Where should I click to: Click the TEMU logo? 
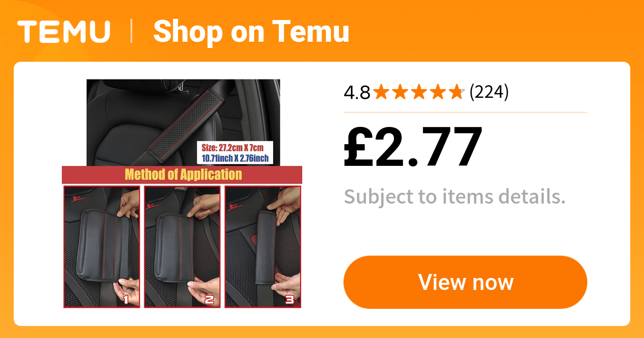(x=64, y=31)
